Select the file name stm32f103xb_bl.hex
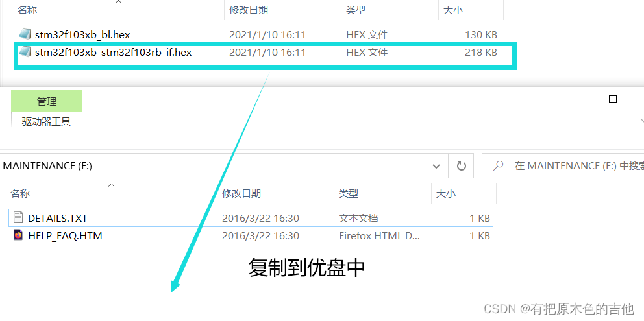644x321 pixels. 82,34
